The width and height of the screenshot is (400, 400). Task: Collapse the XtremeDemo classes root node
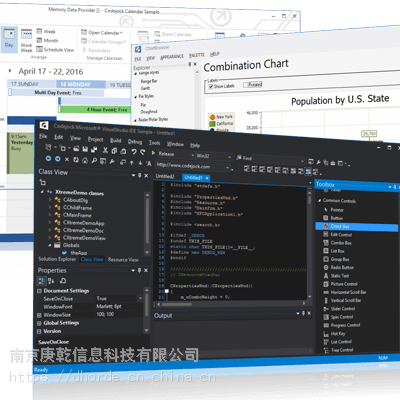click(42, 192)
